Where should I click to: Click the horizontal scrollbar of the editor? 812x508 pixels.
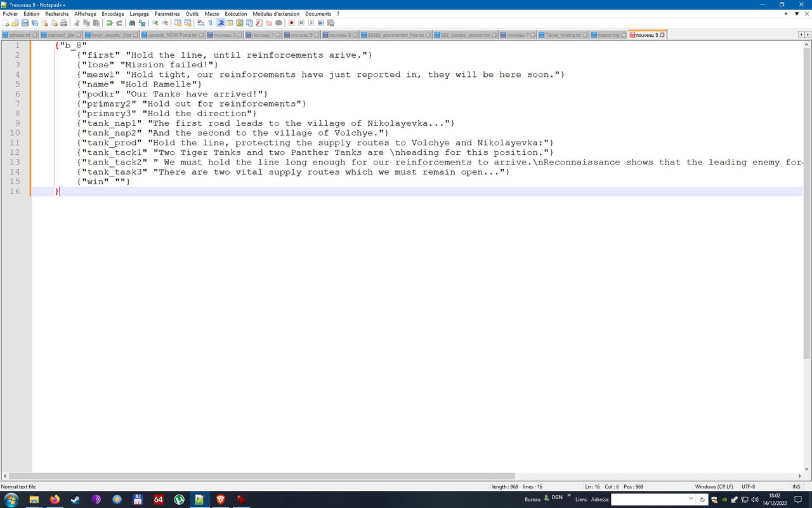coord(260,476)
